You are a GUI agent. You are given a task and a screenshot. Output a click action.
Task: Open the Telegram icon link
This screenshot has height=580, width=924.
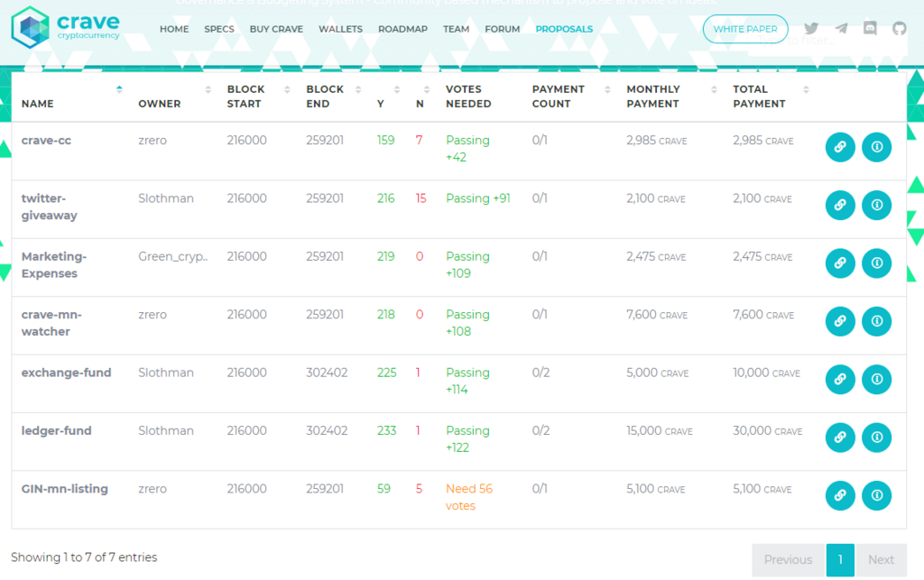click(841, 28)
